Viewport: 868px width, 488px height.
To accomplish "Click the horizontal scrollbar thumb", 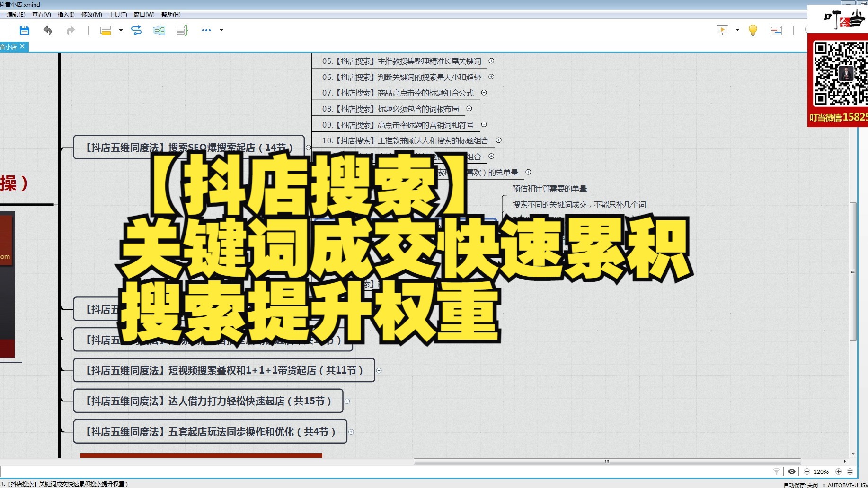I will tap(607, 462).
